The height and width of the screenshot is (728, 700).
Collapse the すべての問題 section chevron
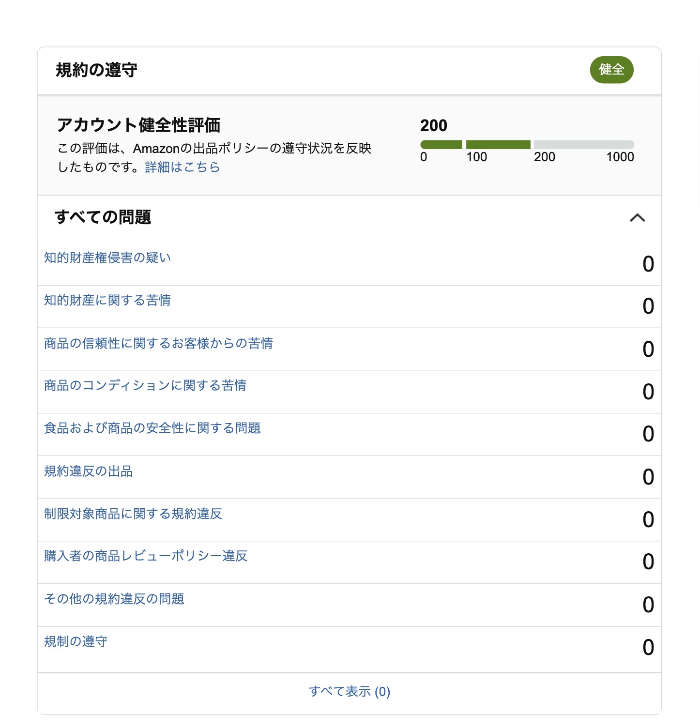click(637, 218)
